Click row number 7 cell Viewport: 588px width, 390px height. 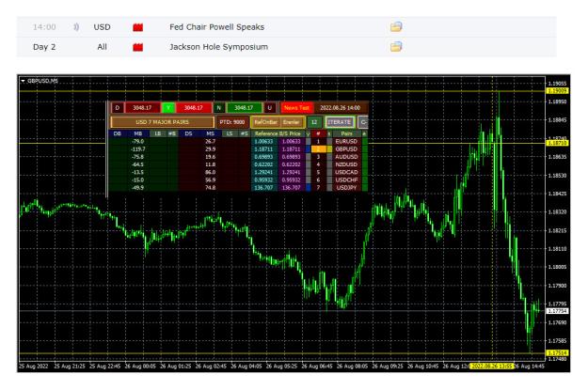click(318, 188)
